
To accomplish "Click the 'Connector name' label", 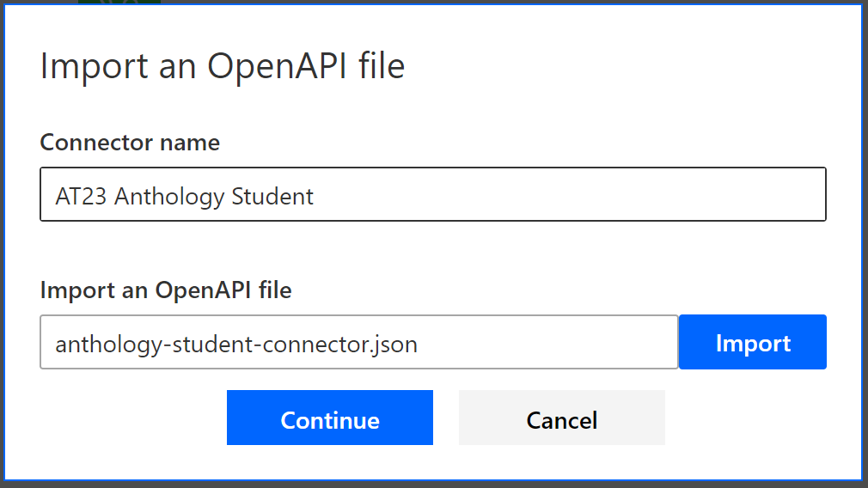I will click(x=130, y=143).
